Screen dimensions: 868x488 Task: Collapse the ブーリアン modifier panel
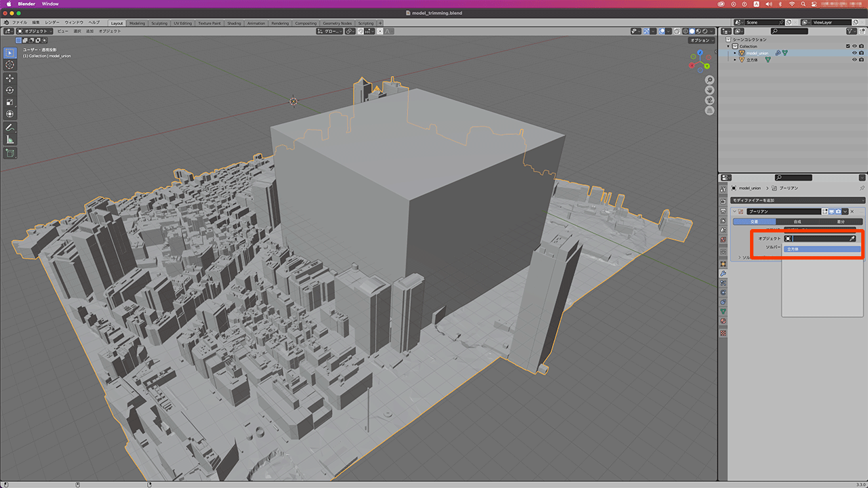[734, 211]
